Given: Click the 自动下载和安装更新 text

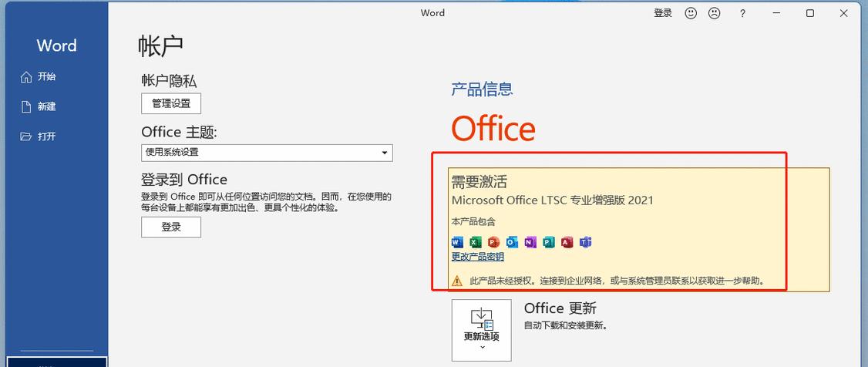Looking at the screenshot, I should [566, 325].
